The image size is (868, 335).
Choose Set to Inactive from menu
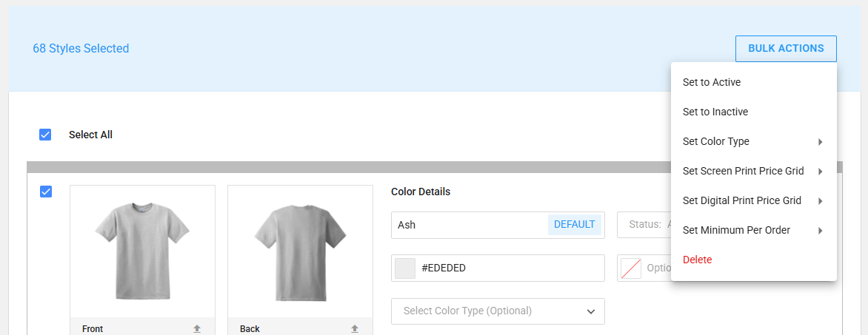[715, 112]
